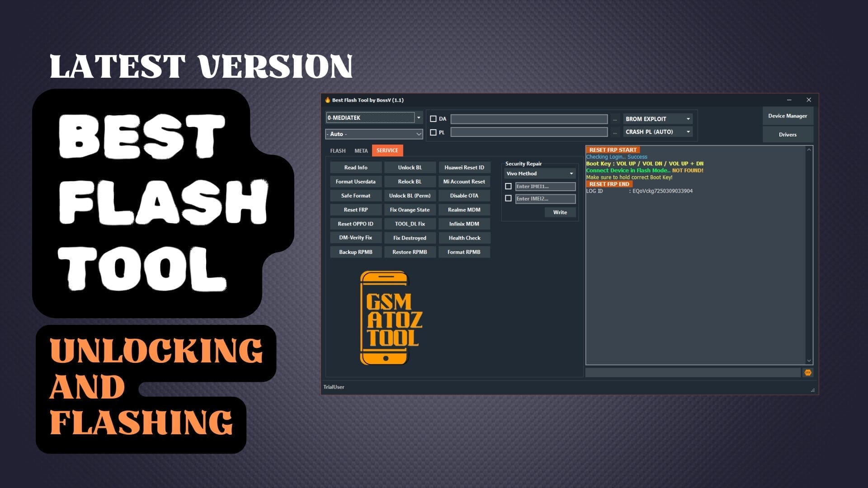Expand the Vivo Method dropdown
Viewport: 868px width, 488px height.
pos(571,173)
